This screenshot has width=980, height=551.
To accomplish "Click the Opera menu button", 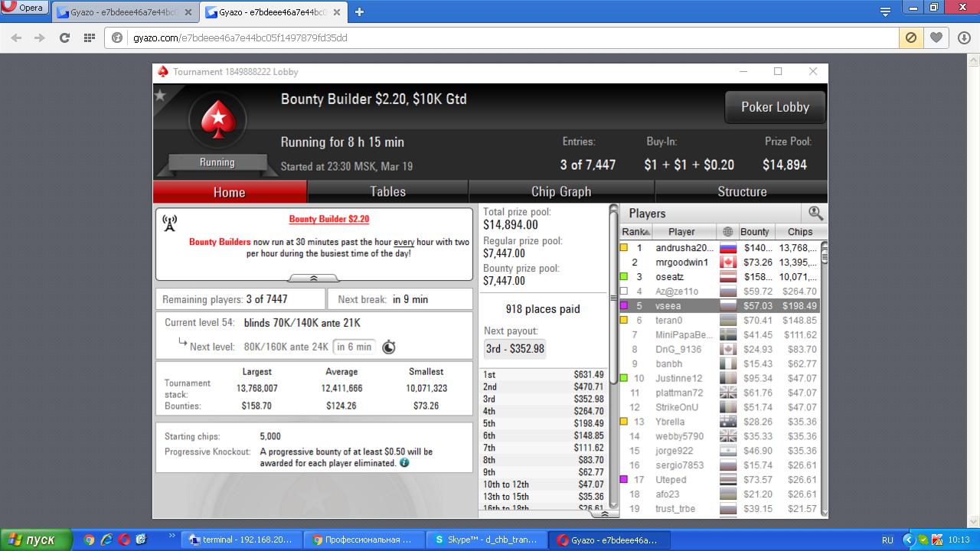I will pos(25,8).
